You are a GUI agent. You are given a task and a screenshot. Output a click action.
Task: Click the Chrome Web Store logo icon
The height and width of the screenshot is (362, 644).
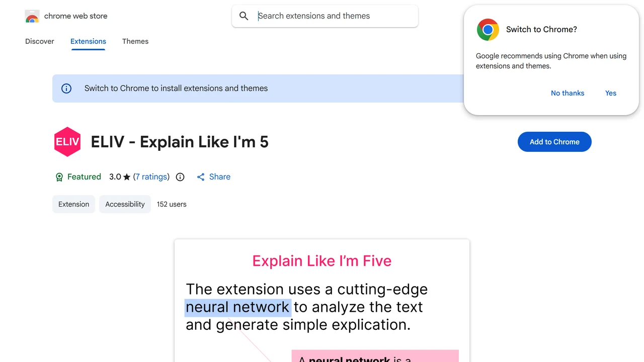(x=32, y=16)
